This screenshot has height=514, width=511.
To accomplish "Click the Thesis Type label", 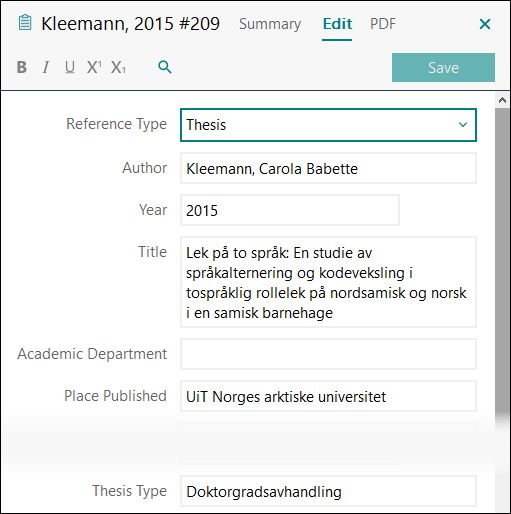I will click(x=129, y=491).
